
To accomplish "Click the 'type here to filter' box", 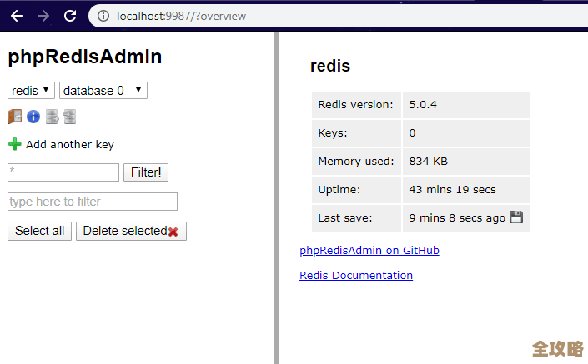I will pos(93,202).
